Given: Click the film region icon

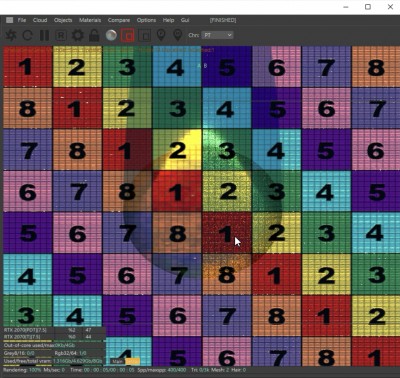Looking at the screenshot, I should [144, 35].
